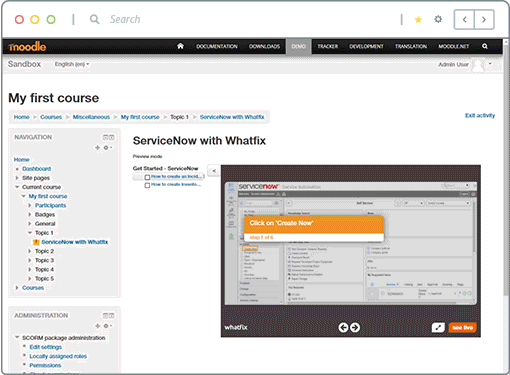Collapse SCORM table of contents toggle
This screenshot has height=375, width=510.
click(x=214, y=171)
